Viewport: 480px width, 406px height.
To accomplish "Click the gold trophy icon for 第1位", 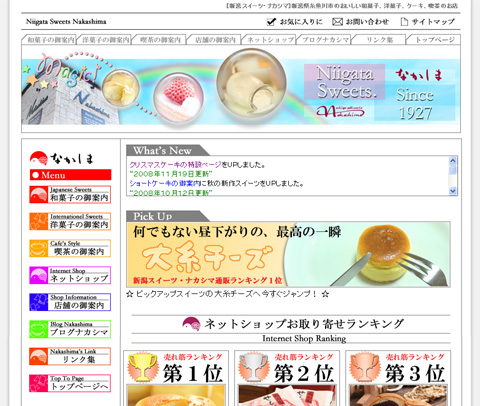I will click(143, 368).
